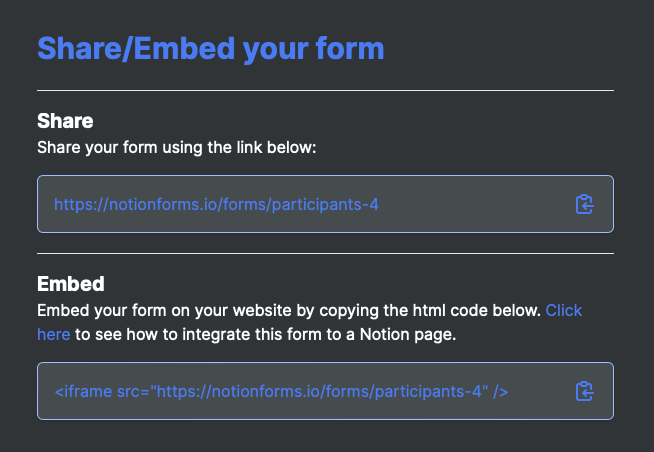Click the "https://" prefix in the share link
Screen dimensions: 654x452
coord(81,204)
